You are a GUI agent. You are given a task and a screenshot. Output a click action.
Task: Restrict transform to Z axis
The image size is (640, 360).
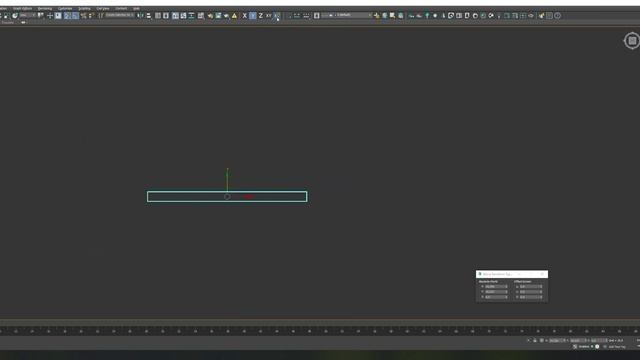[x=260, y=16]
